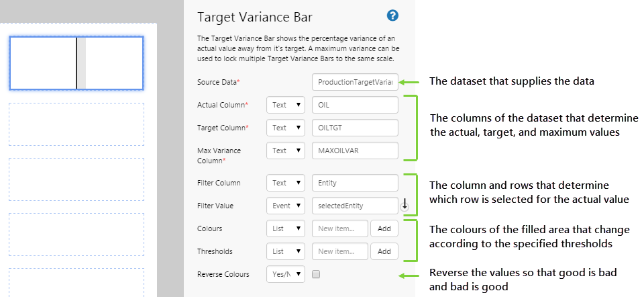644x297 pixels.
Task: Open the Reverse Colours Yes/No dropdown
Action: [286, 274]
